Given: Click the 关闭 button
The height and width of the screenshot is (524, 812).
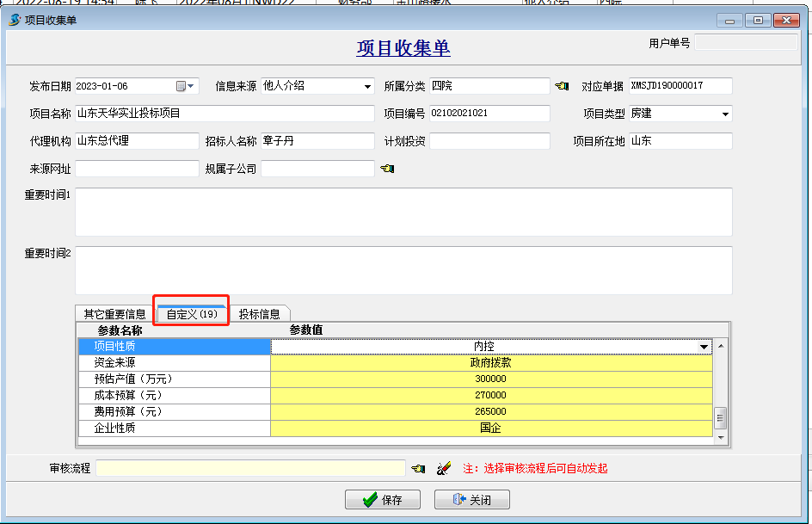Looking at the screenshot, I should (x=472, y=500).
